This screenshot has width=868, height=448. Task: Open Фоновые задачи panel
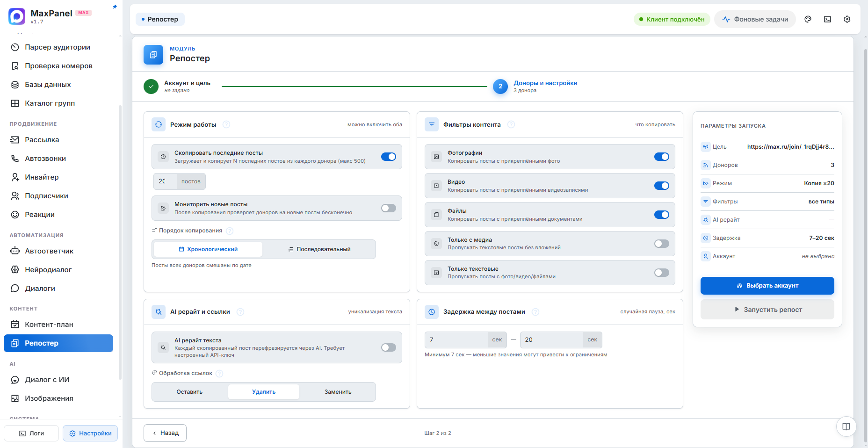click(755, 19)
